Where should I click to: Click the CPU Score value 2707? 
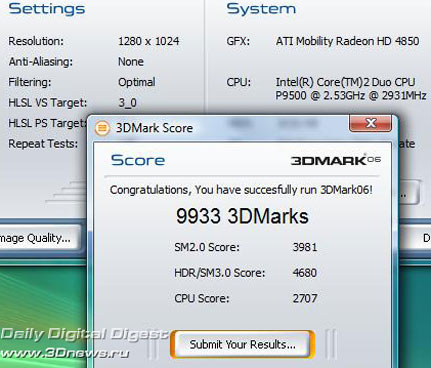pos(305,298)
